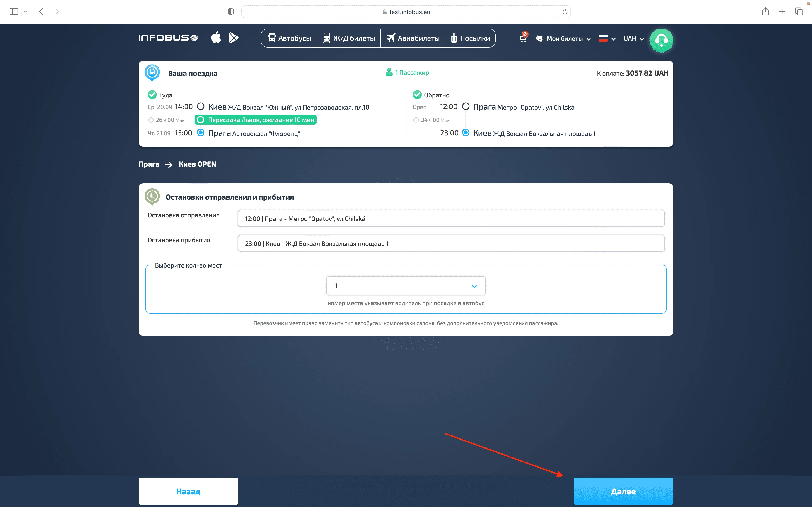Reload the page with the refresh icon
The width and height of the screenshot is (812, 507).
(565, 12)
